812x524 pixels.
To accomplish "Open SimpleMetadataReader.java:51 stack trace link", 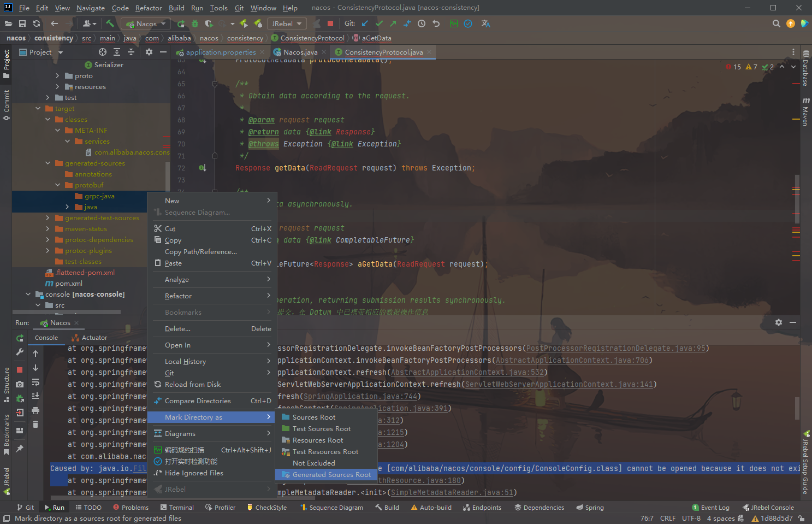I will pos(452,492).
